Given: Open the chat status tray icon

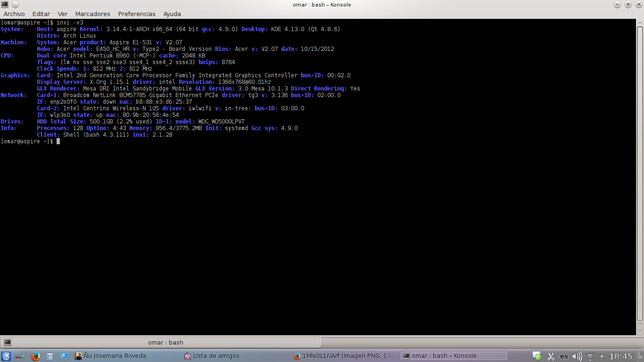Looking at the screenshot, I should [x=537, y=356].
